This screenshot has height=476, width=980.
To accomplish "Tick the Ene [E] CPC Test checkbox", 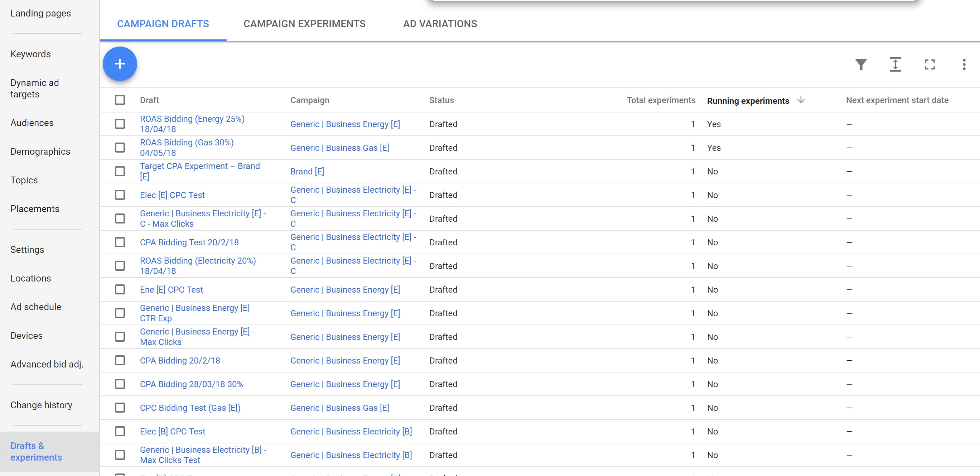I will pyautogui.click(x=120, y=289).
